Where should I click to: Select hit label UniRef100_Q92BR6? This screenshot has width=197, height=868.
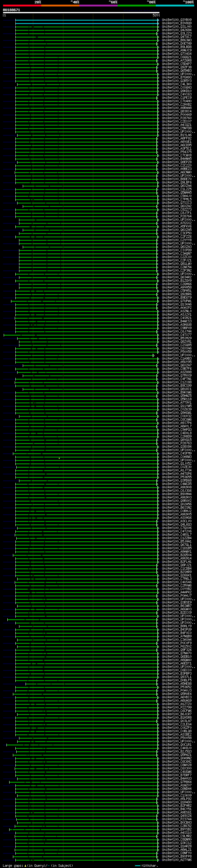tap(177, 294)
